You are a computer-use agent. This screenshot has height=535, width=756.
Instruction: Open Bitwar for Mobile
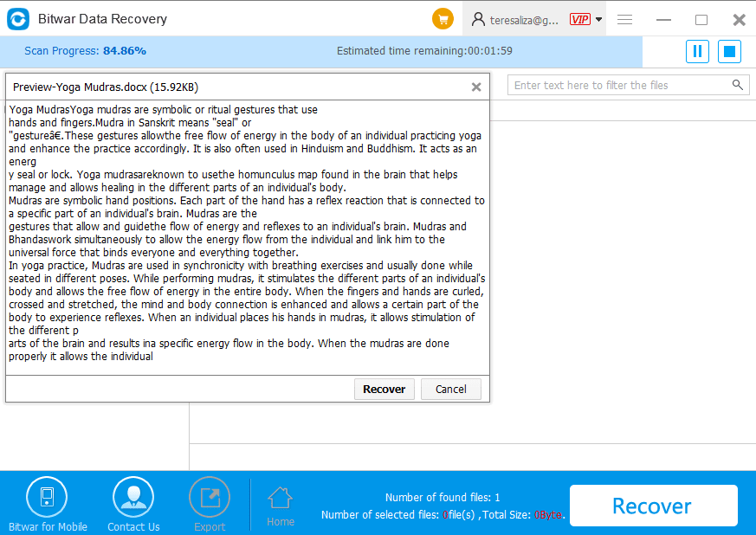pyautogui.click(x=48, y=504)
